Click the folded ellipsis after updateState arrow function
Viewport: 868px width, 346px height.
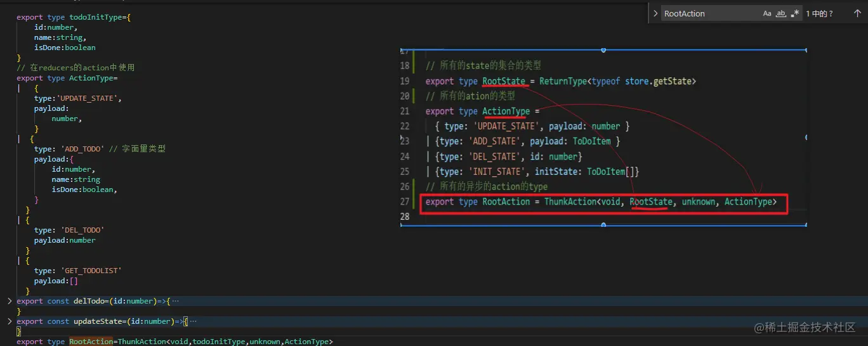[193, 322]
